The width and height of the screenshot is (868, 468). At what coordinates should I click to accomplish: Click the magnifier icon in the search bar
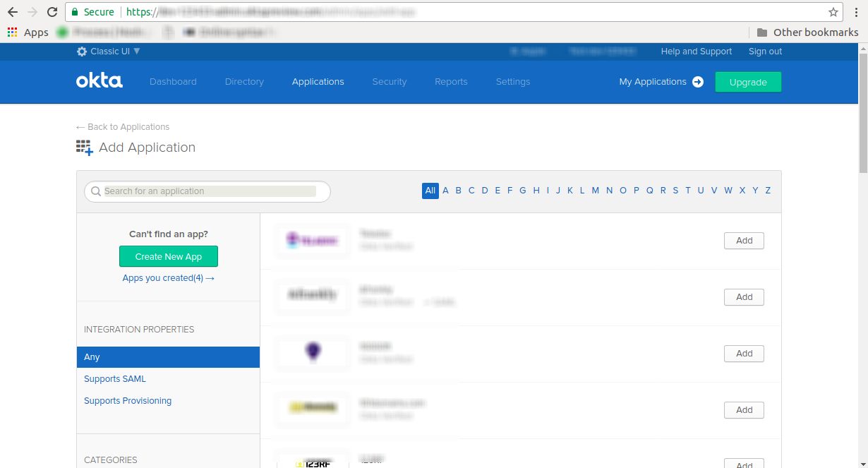tap(96, 191)
